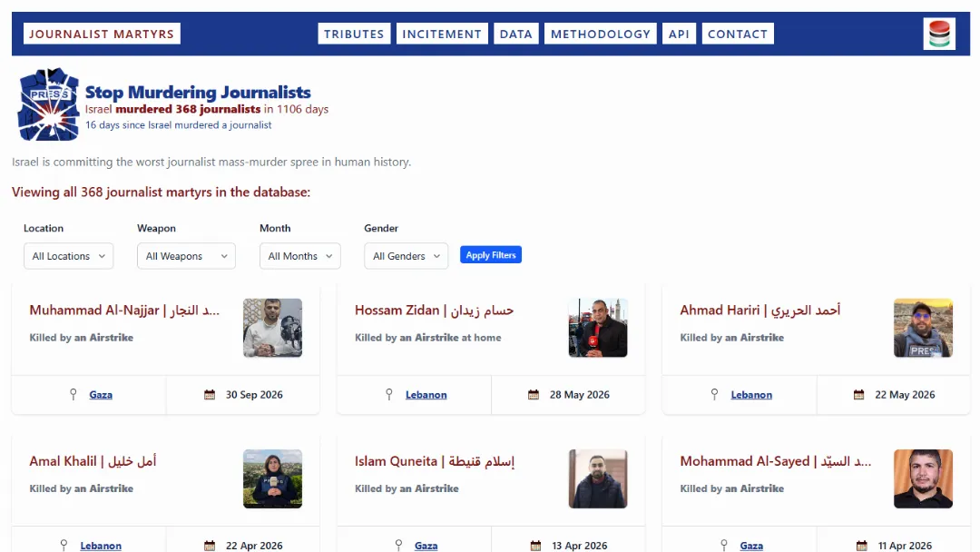Open the All Weapons dropdown
The height and width of the screenshot is (552, 980).
coord(186,256)
